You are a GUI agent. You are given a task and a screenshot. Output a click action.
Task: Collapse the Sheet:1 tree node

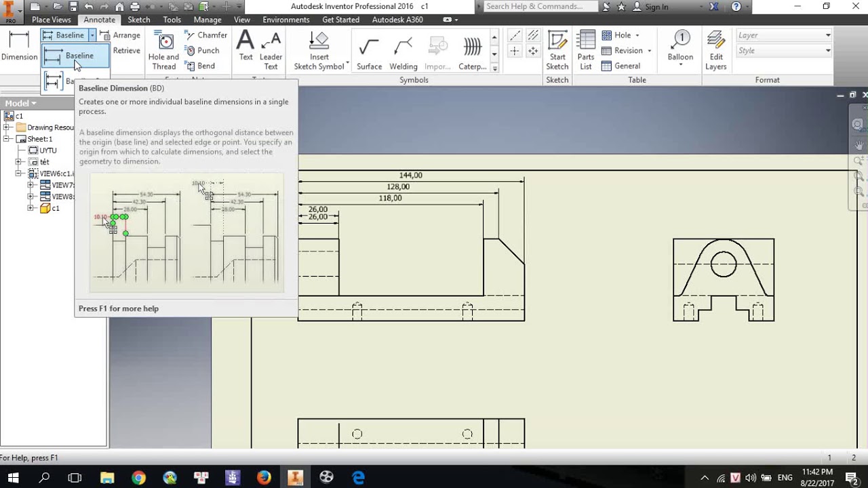(7, 139)
